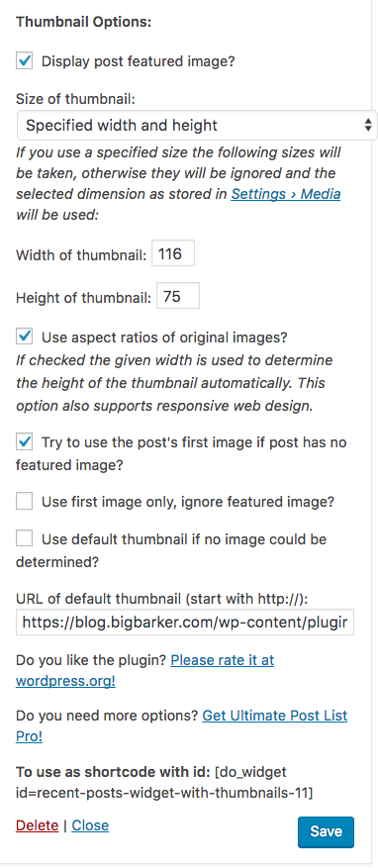The image size is (378, 868).
Task: Click the Thumbnail Options heading
Action: 83,22
